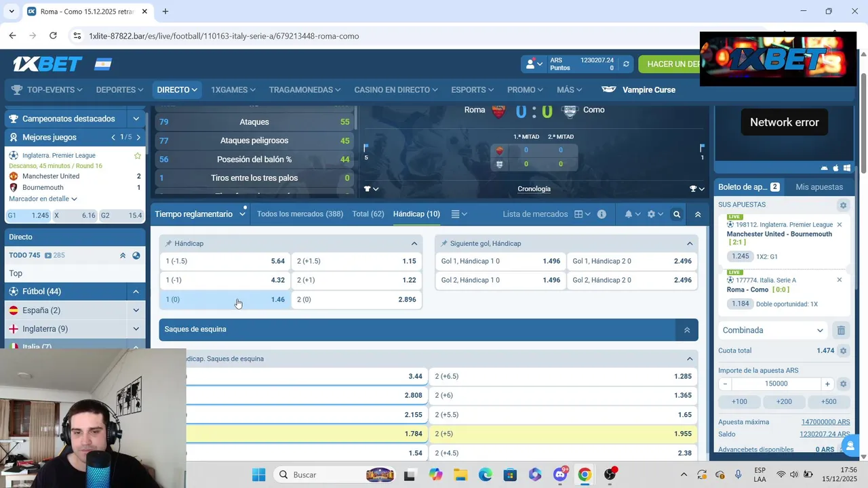
Task: Click max bet 147000000 ARS link
Action: click(x=825, y=422)
